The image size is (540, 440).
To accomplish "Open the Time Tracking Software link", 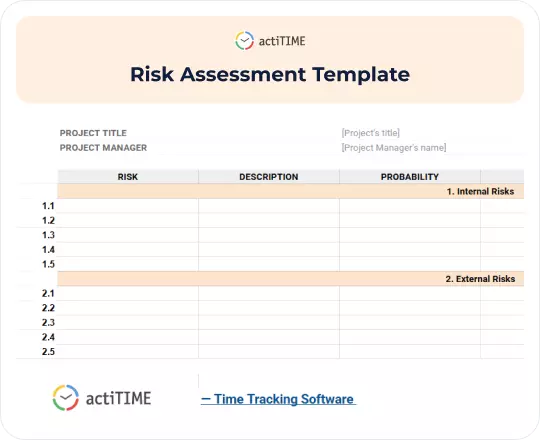I will point(278,399).
